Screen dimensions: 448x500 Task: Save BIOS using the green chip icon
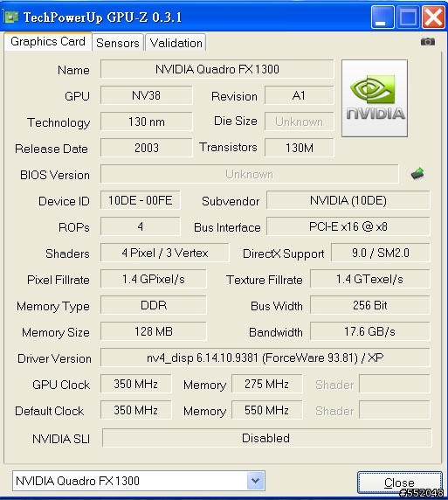tap(417, 174)
